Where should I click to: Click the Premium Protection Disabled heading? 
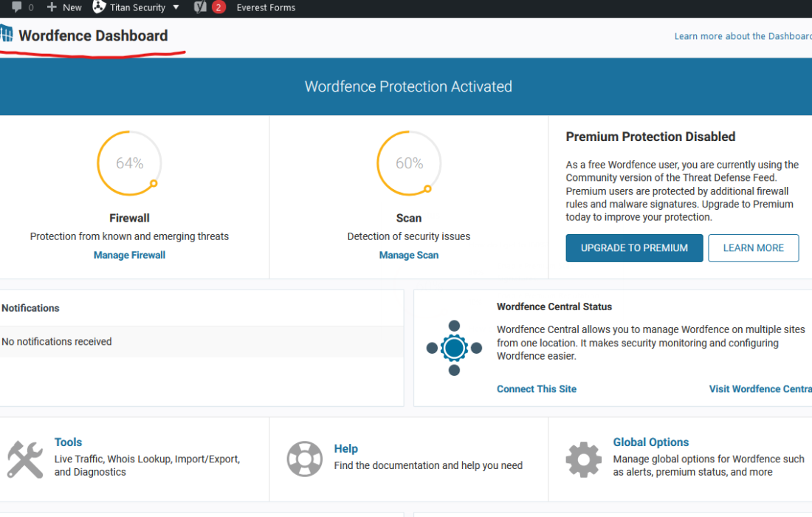[650, 137]
